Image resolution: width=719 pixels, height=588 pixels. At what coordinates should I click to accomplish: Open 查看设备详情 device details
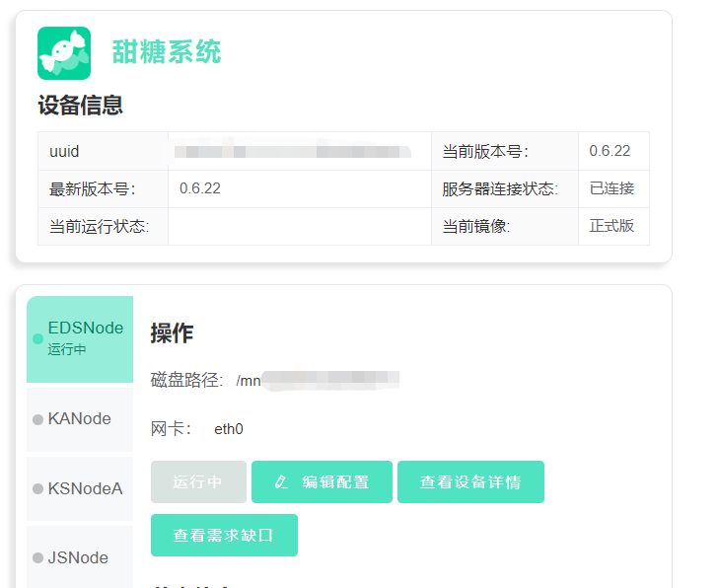[x=470, y=482]
